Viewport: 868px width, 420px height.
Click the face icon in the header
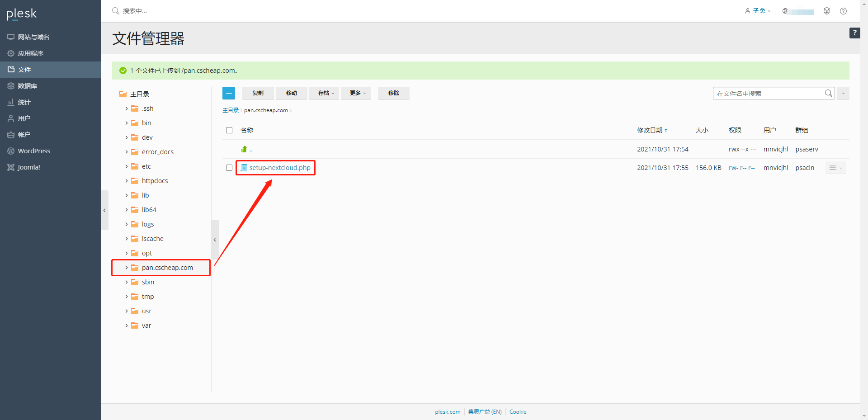(827, 11)
